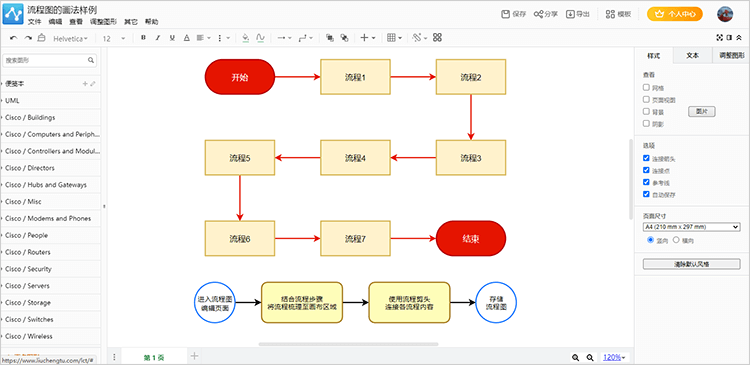Image resolution: width=750 pixels, height=365 pixels.
Task: Click the zoom in magnifier icon
Action: click(575, 357)
